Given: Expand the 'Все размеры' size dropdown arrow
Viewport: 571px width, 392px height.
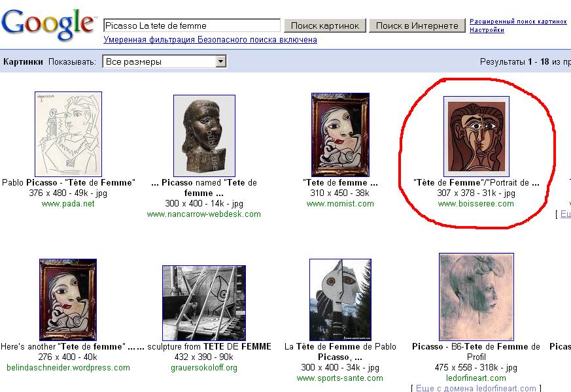Looking at the screenshot, I should [220, 61].
